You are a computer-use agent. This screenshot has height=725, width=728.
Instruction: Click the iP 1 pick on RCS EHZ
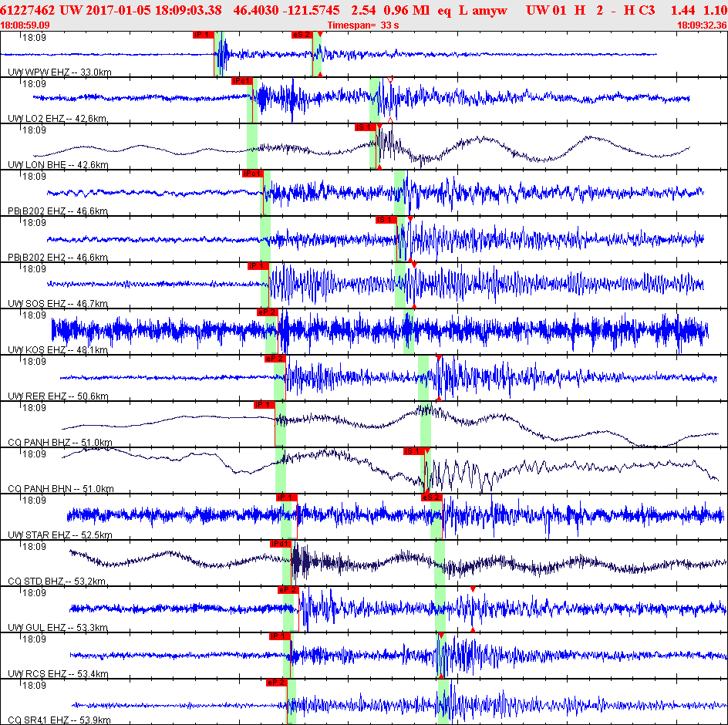point(280,636)
